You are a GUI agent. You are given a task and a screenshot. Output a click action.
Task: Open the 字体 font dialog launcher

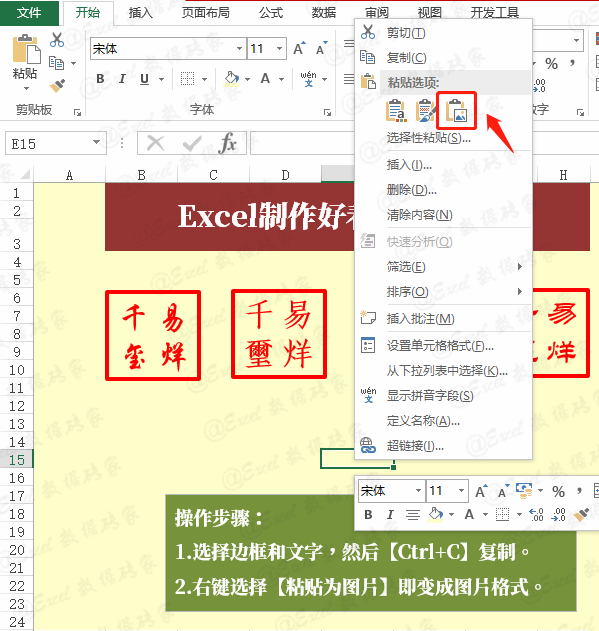(x=327, y=112)
